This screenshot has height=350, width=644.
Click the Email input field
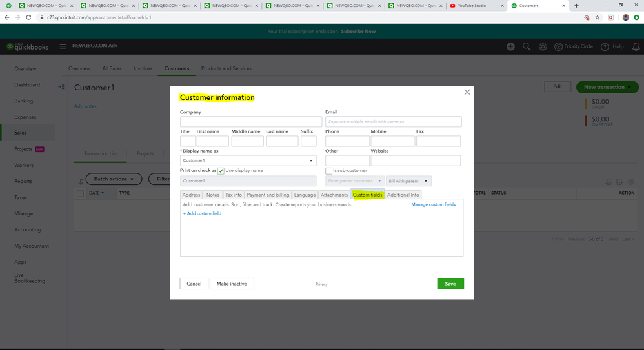coord(394,121)
